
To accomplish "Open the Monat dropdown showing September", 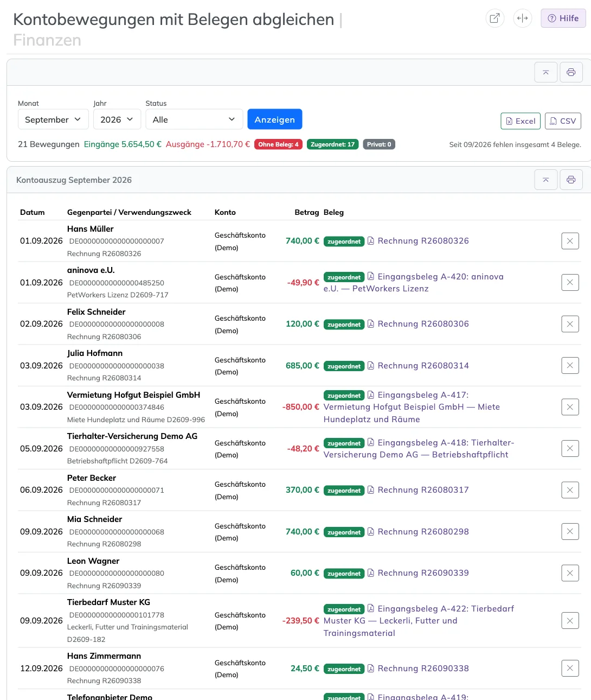I will point(53,119).
